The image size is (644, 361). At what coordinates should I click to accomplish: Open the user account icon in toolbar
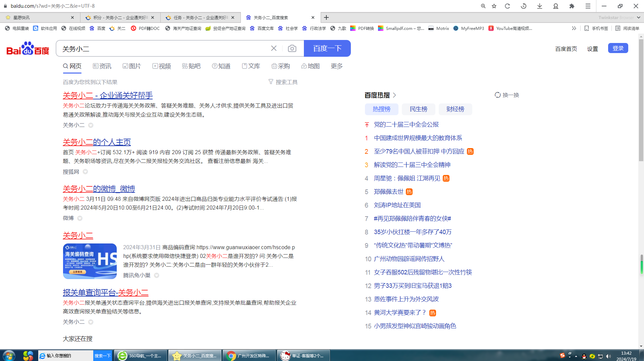point(555,6)
